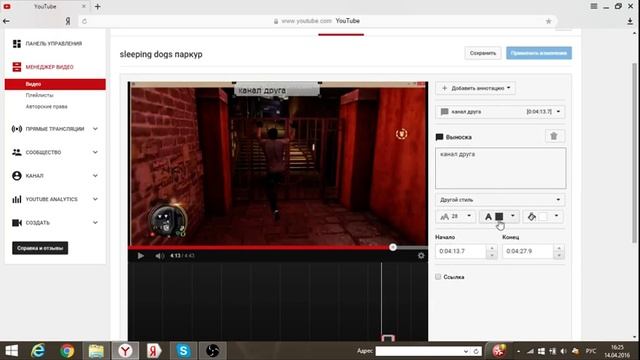The width and height of the screenshot is (640, 360).
Task: Click the Конец time field
Action: pos(528,251)
